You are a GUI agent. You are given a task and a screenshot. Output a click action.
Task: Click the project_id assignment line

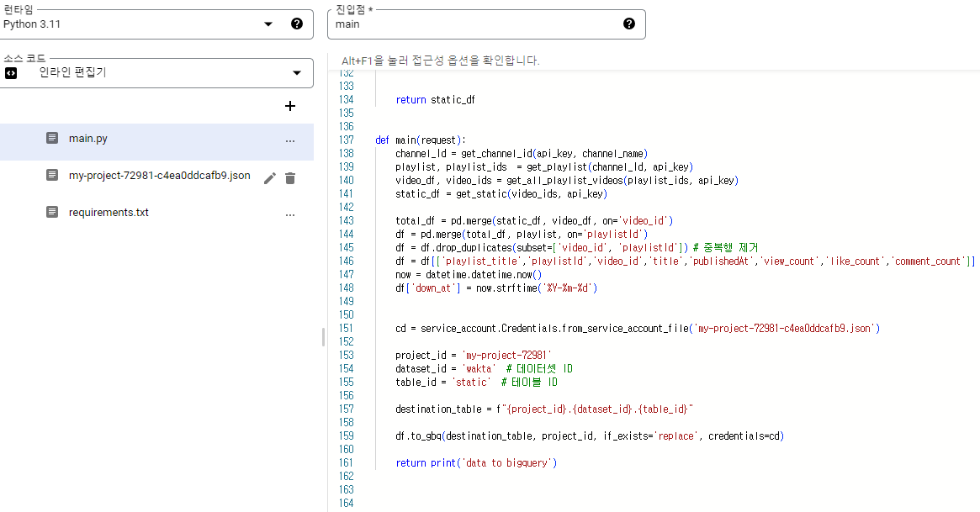(x=473, y=356)
